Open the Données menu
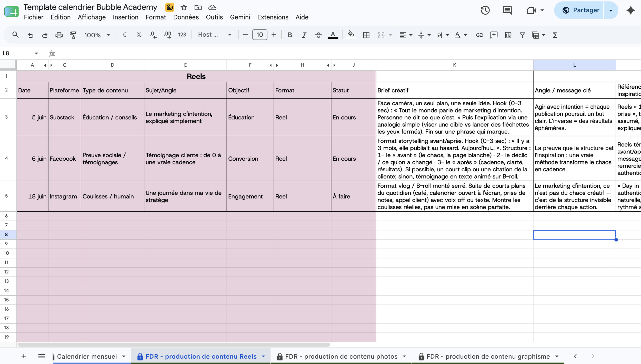Viewport: 641px width, 364px height. click(x=186, y=17)
